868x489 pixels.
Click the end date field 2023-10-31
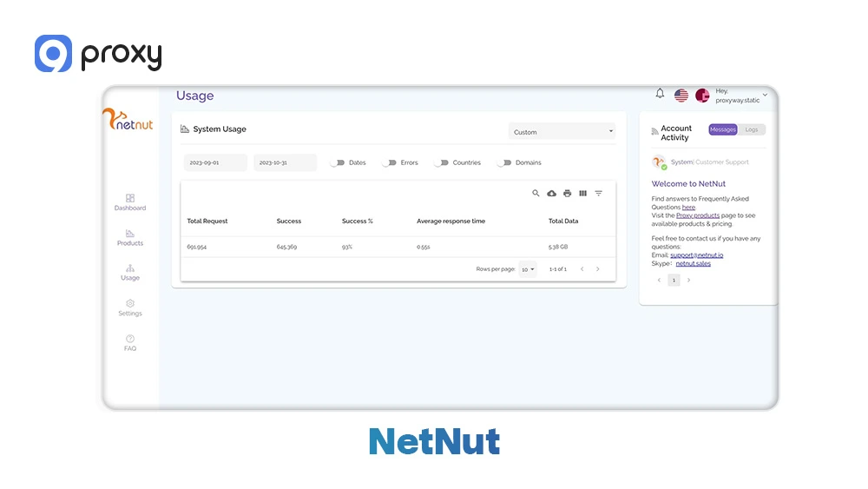coord(285,162)
